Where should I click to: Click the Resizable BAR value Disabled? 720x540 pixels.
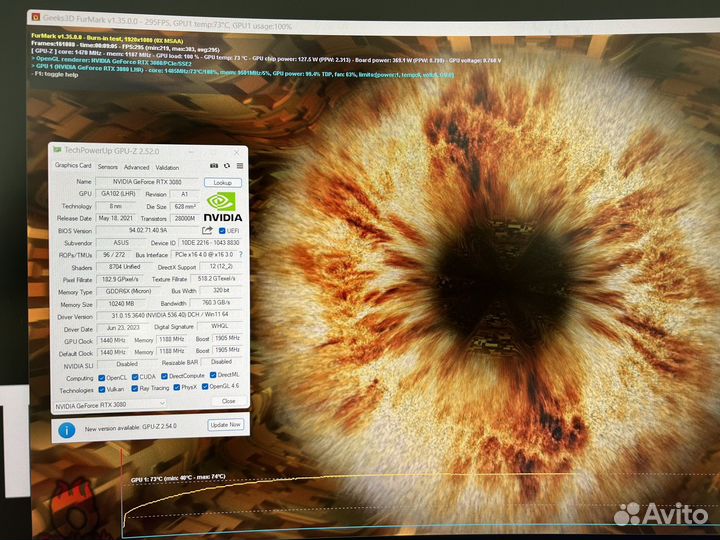tap(222, 362)
